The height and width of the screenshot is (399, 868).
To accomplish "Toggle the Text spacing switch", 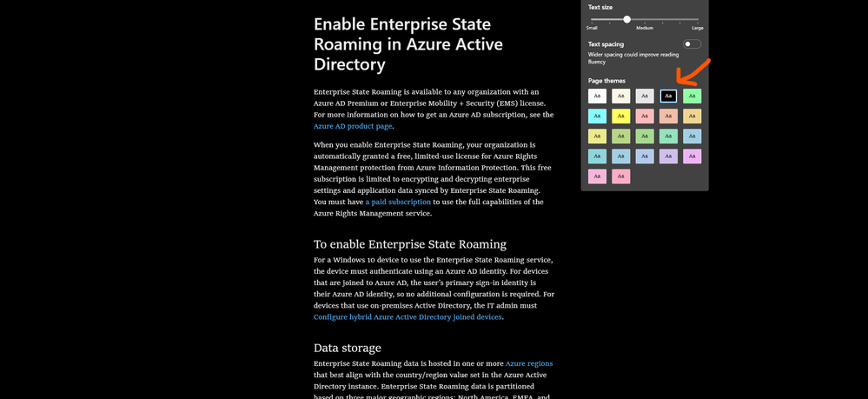I will [692, 44].
